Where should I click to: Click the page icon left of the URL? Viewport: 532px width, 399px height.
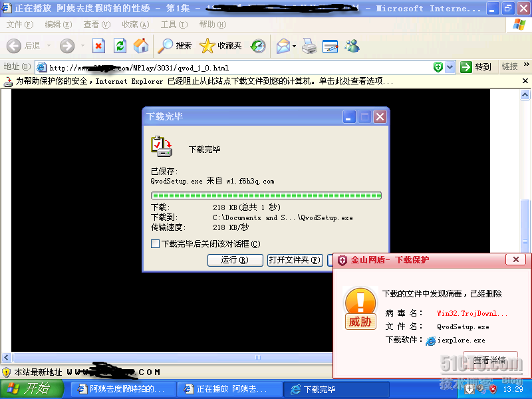(41, 67)
